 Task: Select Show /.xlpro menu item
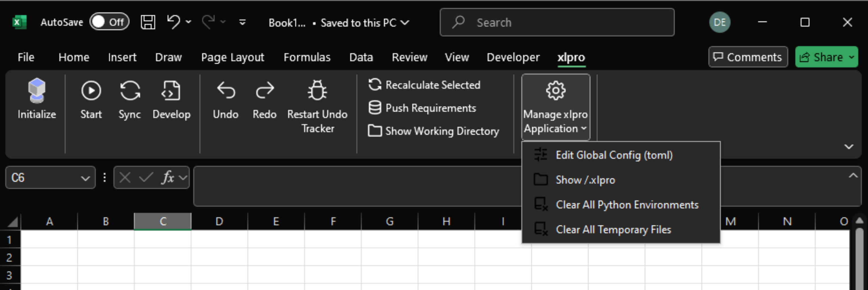(621, 180)
